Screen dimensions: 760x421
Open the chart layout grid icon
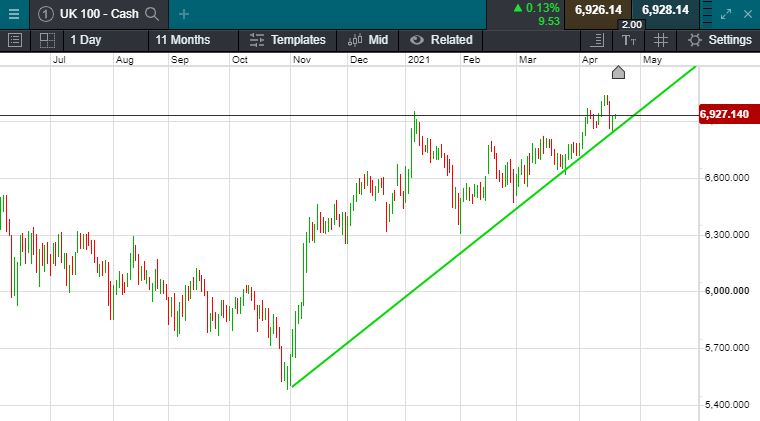click(x=47, y=40)
